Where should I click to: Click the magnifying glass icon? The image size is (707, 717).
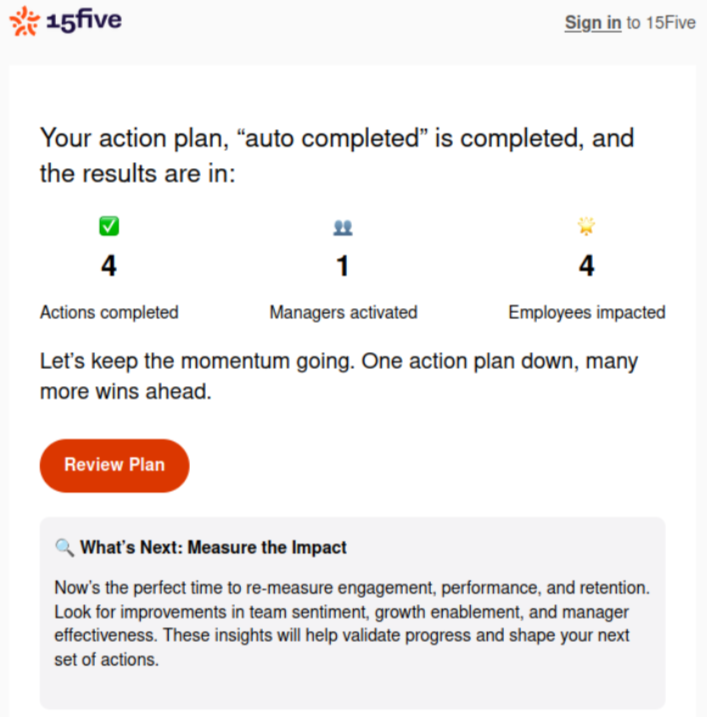coord(64,547)
